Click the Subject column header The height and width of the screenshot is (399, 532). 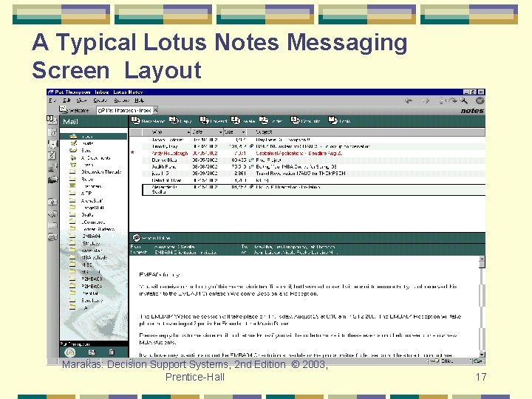264,132
